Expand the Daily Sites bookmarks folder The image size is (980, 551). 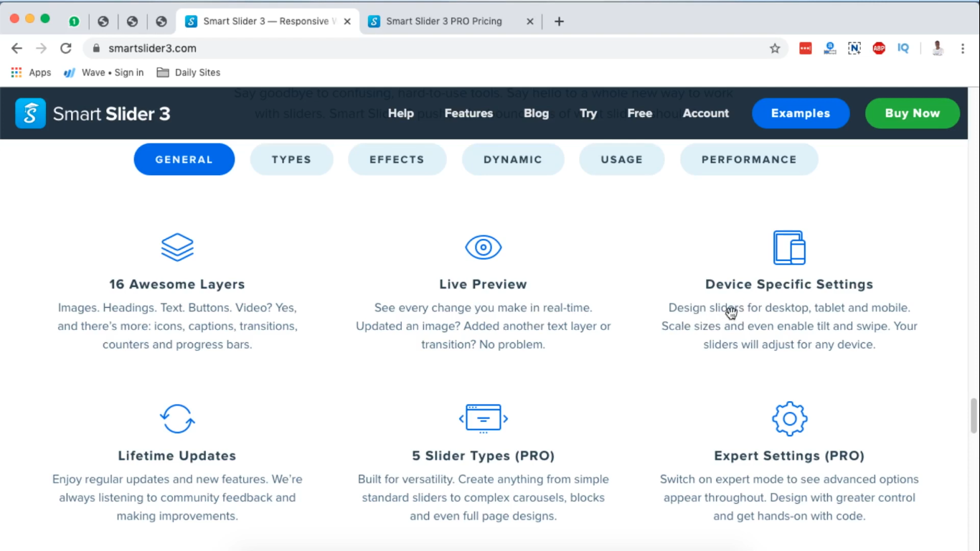coord(188,72)
